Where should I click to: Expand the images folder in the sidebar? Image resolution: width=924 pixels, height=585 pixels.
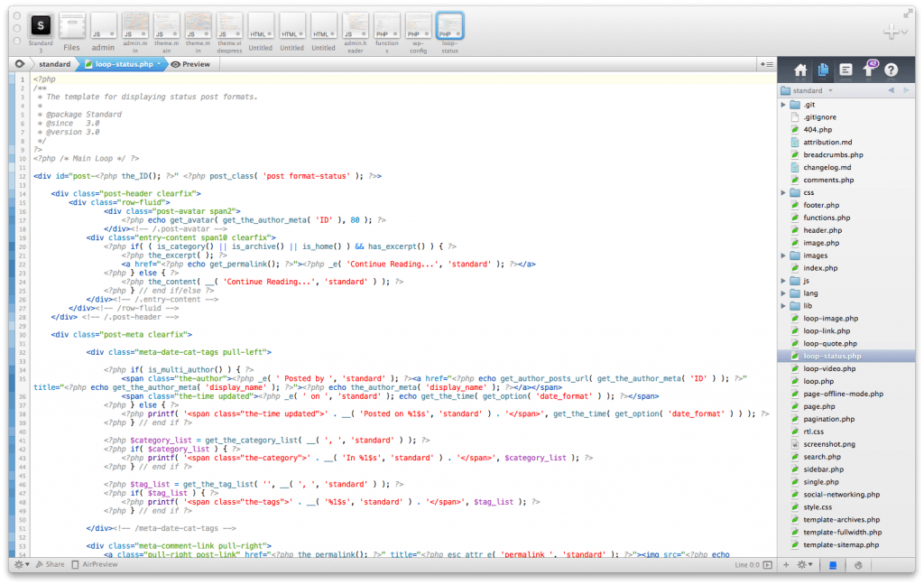[x=782, y=255]
